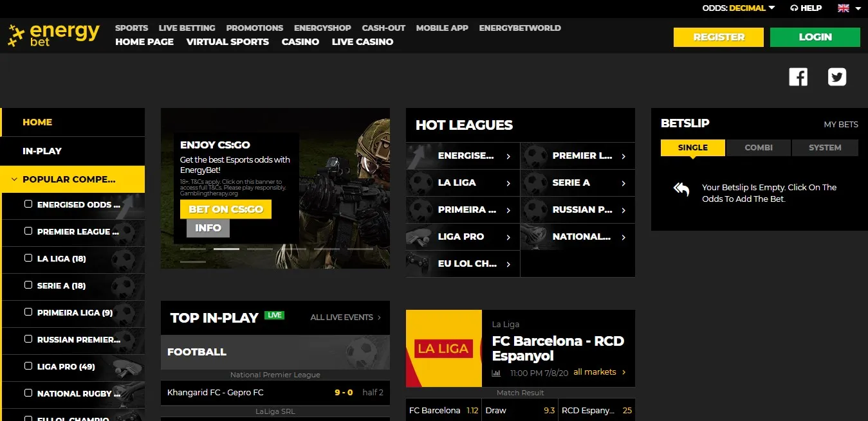Click the football icon in Football header

click(360, 352)
